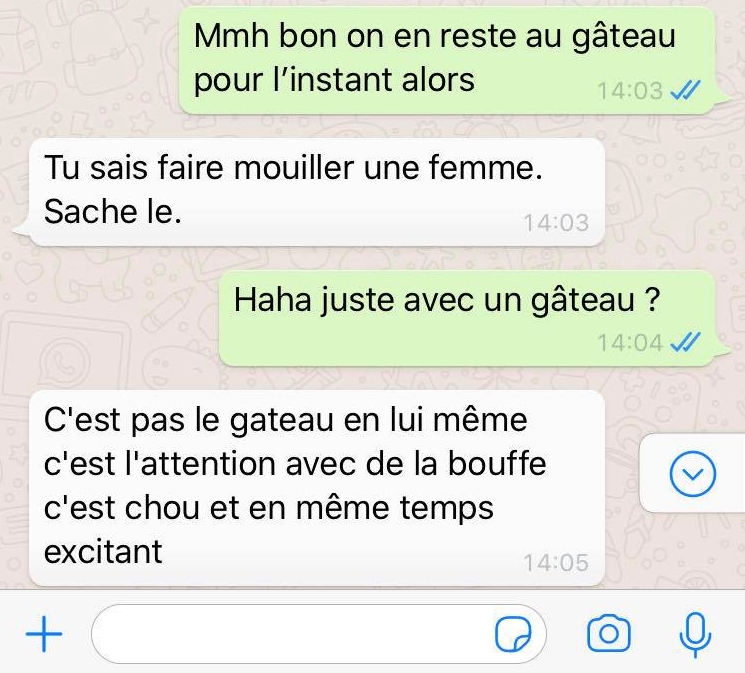This screenshot has width=745, height=673.
Task: Tap the read checkmarks on 14:03 message
Action: (685, 90)
